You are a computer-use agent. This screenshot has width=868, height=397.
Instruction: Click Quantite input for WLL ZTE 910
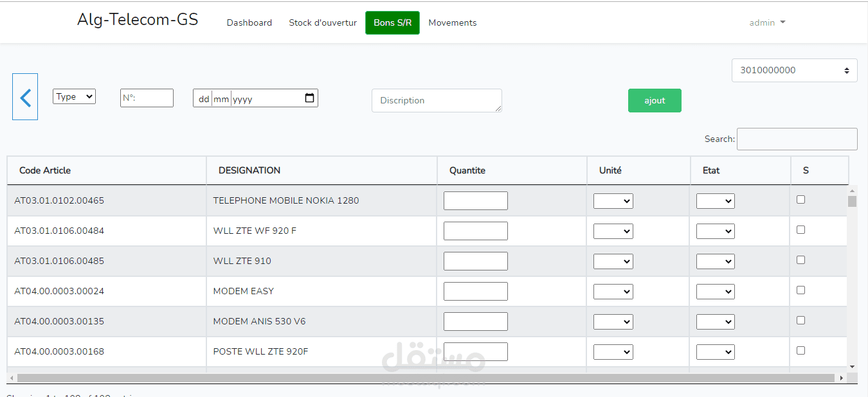click(x=476, y=261)
